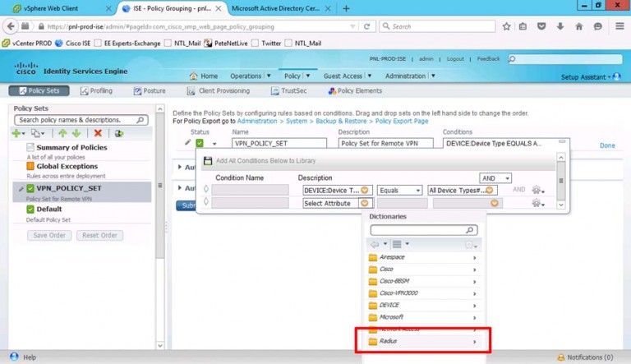631x364 pixels.
Task: Switch to the Profiling tab
Action: click(x=97, y=90)
